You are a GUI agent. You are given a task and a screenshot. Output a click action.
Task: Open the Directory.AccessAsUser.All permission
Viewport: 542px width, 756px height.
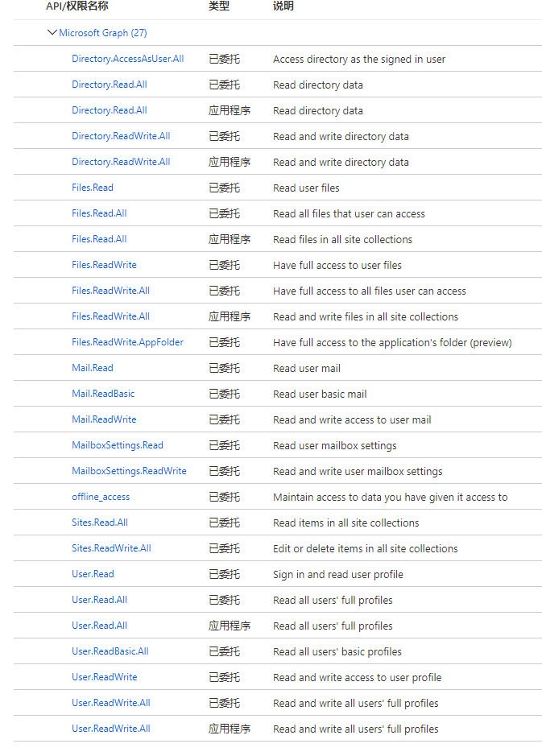pyautogui.click(x=127, y=59)
